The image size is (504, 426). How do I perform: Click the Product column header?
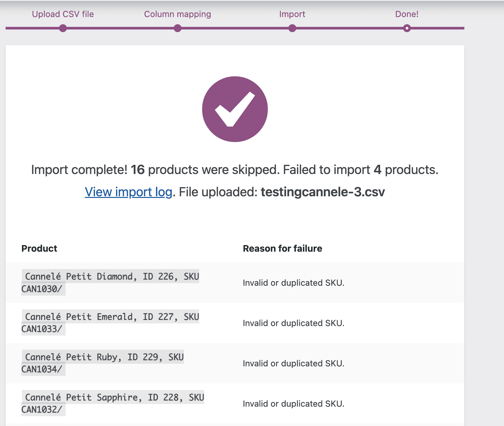pyautogui.click(x=39, y=248)
